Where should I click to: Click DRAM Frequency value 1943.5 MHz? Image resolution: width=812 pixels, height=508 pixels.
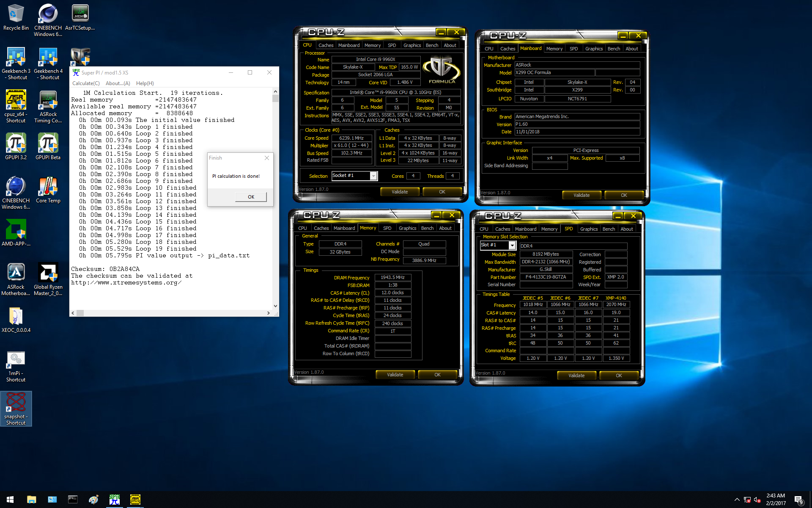tap(392, 278)
